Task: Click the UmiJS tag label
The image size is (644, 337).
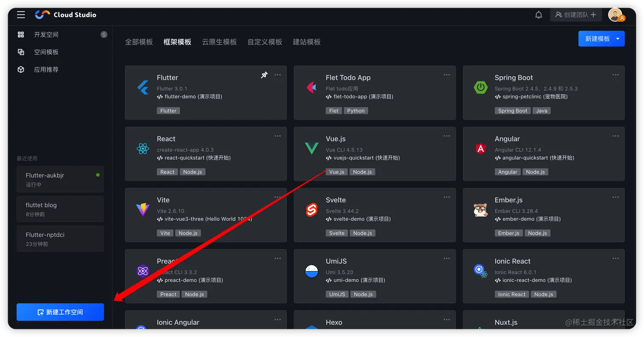Action: pos(337,294)
